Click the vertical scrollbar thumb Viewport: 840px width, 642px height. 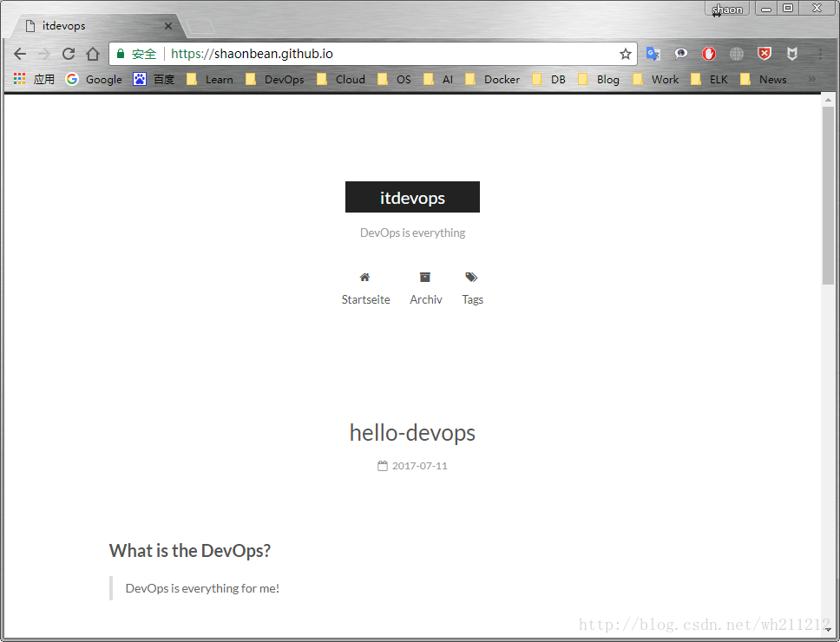(x=828, y=195)
